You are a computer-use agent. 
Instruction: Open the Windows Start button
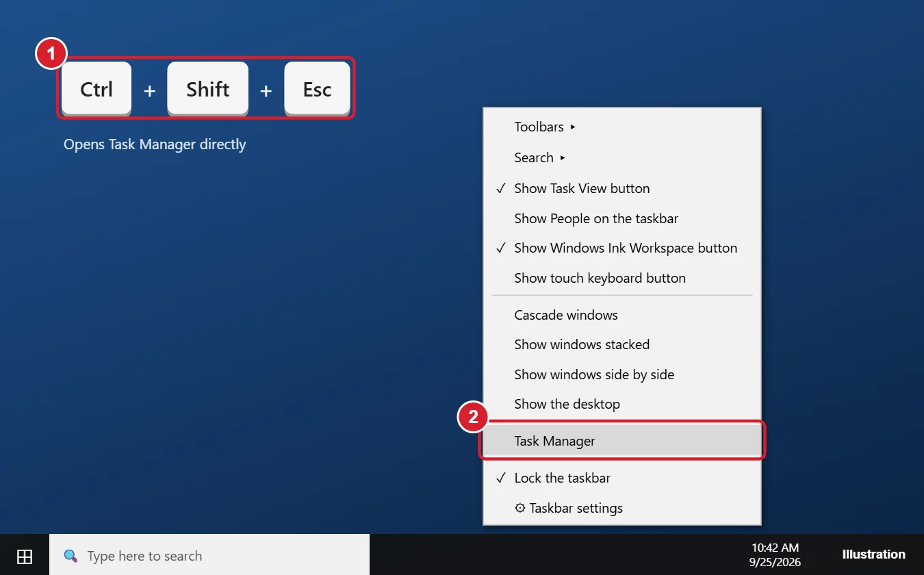[25, 556]
